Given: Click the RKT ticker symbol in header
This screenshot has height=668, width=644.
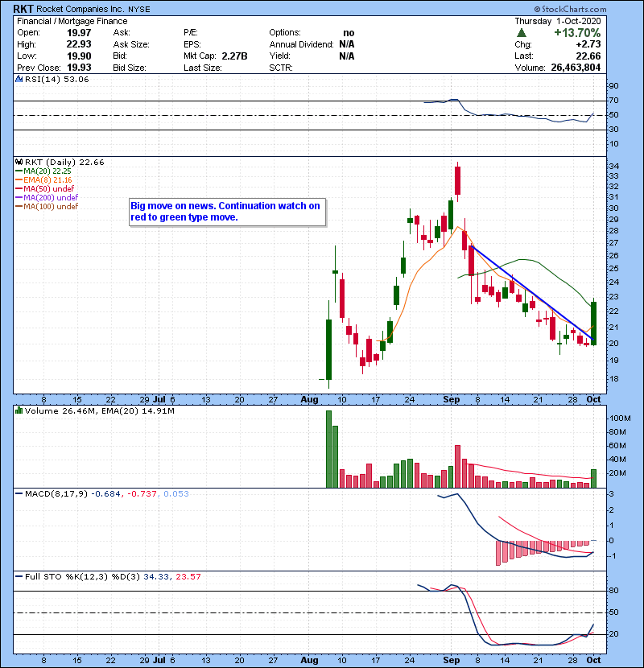Looking at the screenshot, I should point(23,9).
